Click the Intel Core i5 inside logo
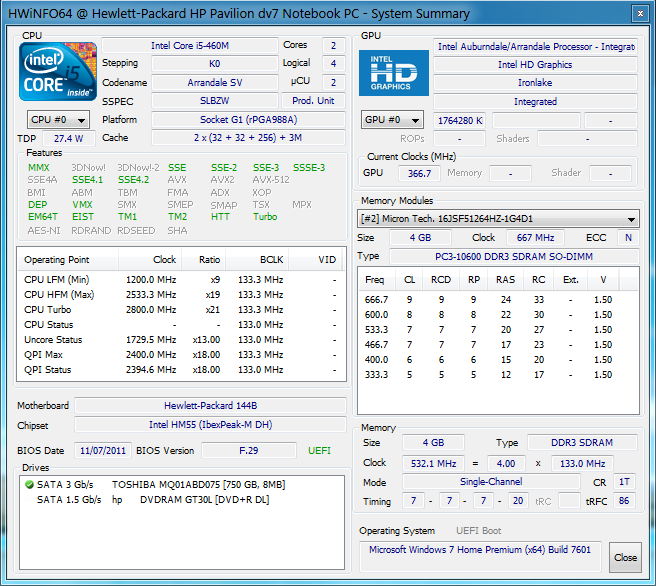 coord(58,72)
